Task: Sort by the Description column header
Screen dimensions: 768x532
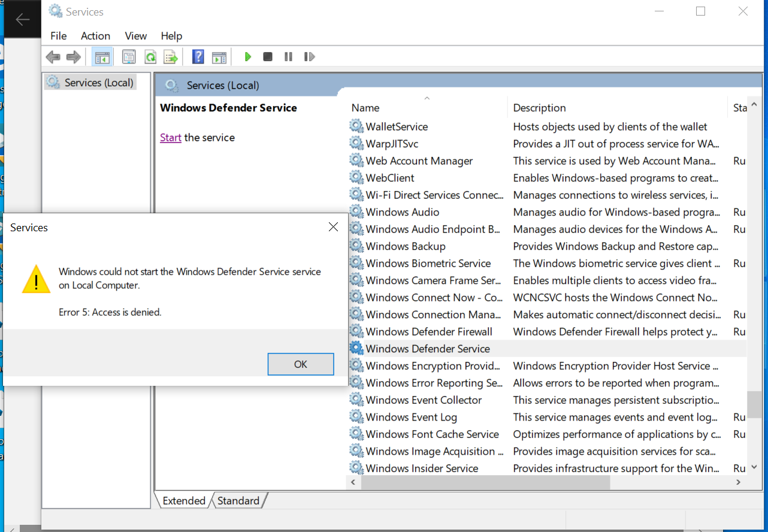Action: pyautogui.click(x=618, y=108)
